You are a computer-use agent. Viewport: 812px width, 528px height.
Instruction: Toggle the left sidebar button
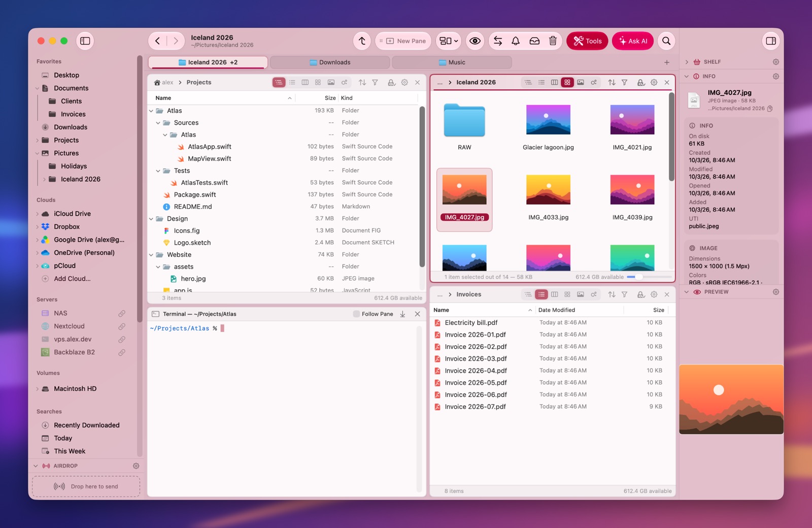(85, 41)
